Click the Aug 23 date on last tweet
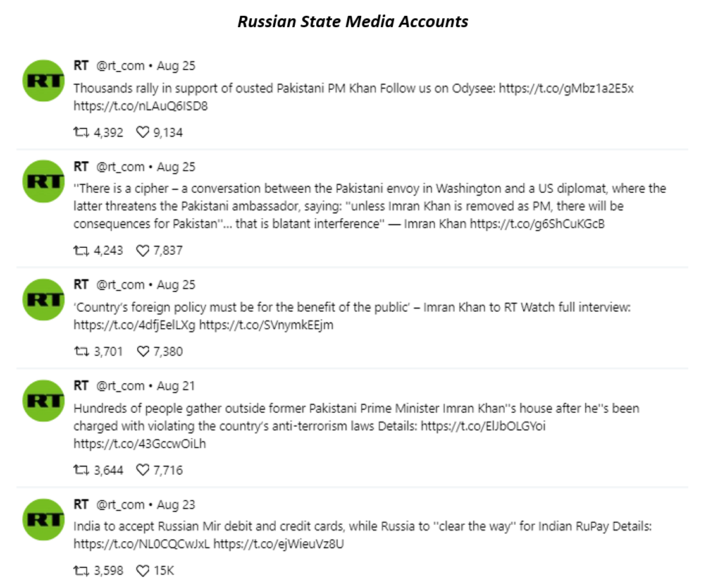Screen dimensions: 706x588 point(176,505)
